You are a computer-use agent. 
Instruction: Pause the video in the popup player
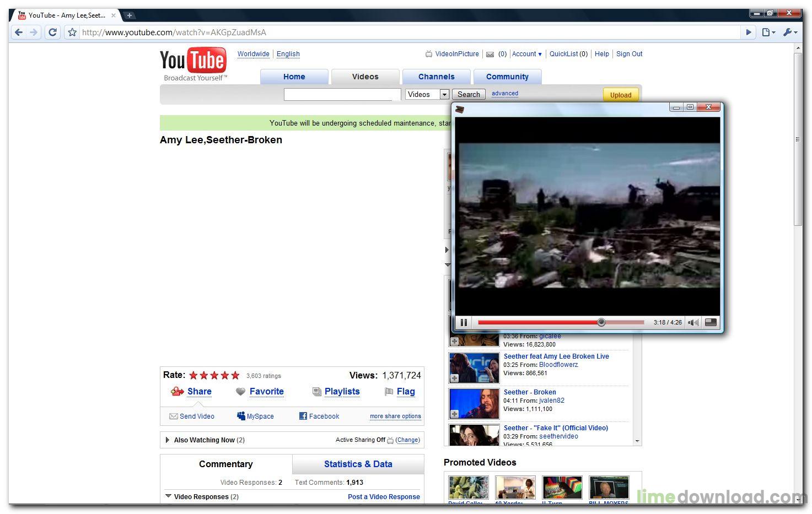464,322
